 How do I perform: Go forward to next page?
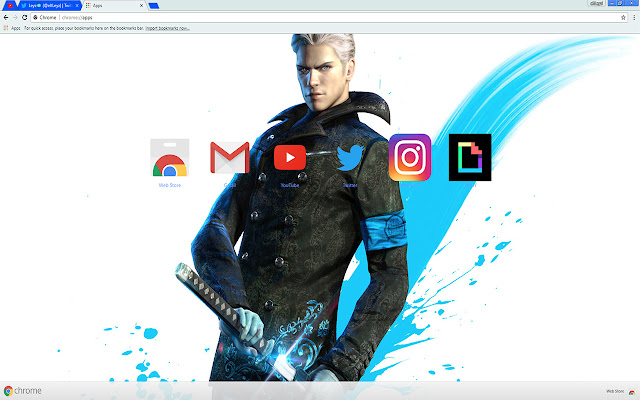pyautogui.click(x=15, y=18)
